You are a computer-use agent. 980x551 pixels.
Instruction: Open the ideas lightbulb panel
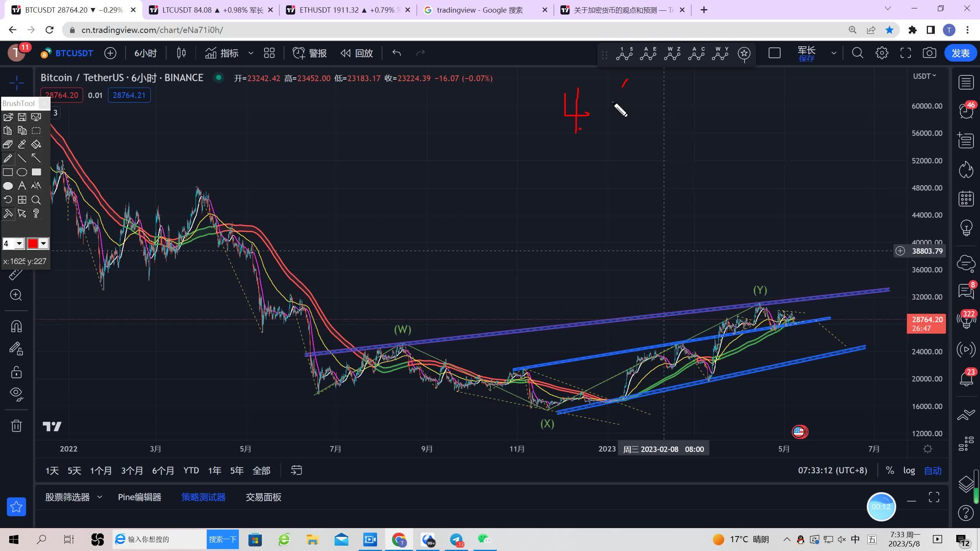(x=966, y=228)
